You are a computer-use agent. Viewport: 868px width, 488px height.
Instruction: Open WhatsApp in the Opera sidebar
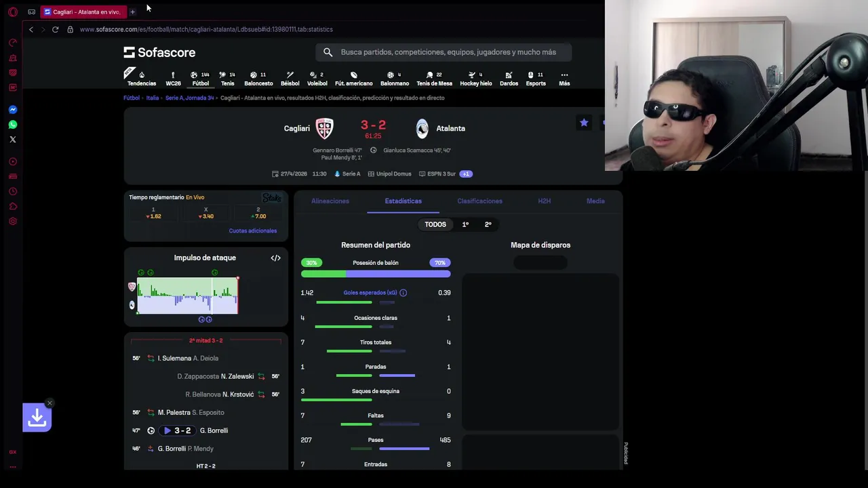point(12,125)
